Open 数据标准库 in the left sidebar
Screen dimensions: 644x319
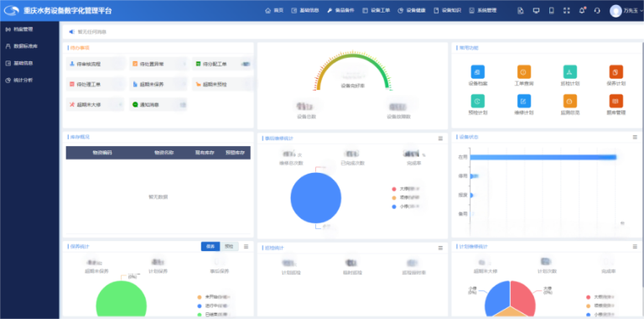click(x=29, y=46)
